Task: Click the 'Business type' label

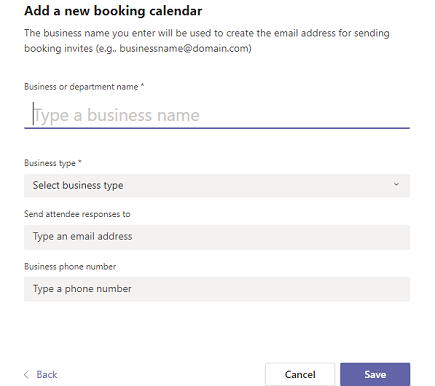Action: click(x=50, y=163)
